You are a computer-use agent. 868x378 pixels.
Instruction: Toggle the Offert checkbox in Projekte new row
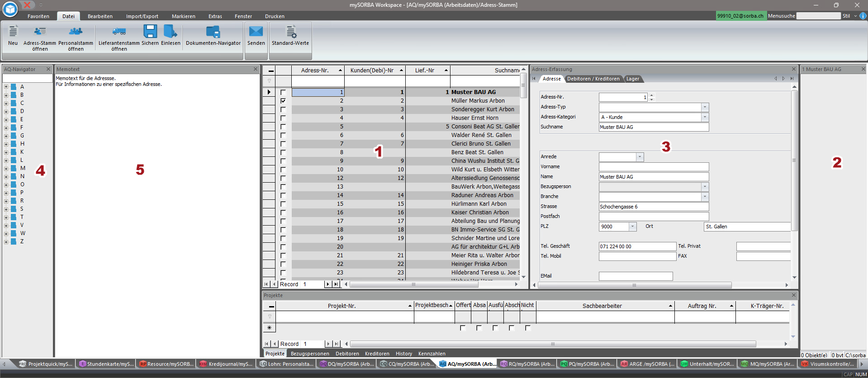(463, 328)
